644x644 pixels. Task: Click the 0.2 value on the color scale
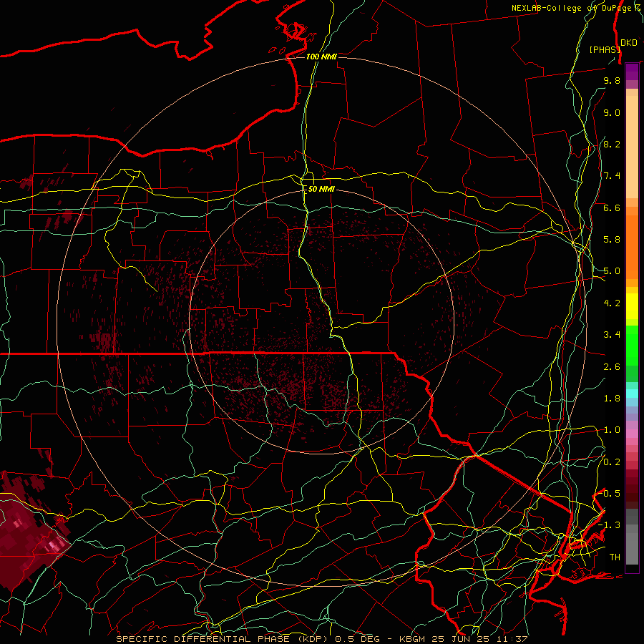coord(612,462)
